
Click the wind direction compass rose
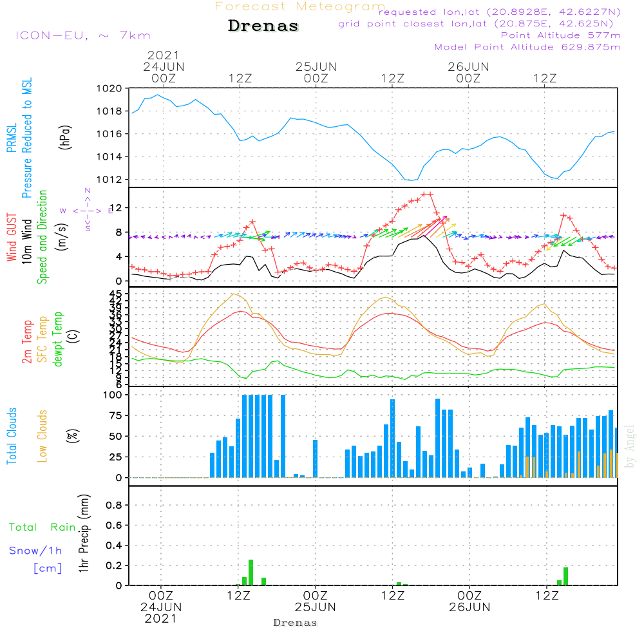pos(87,210)
